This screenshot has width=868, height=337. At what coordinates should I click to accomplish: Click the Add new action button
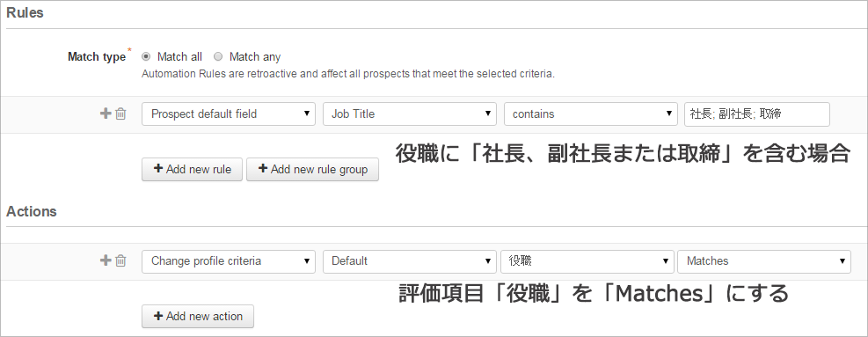[x=198, y=316]
